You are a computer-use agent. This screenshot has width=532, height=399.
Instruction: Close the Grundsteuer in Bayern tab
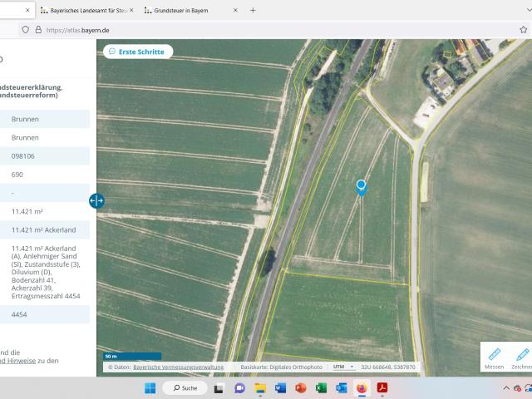(x=235, y=11)
